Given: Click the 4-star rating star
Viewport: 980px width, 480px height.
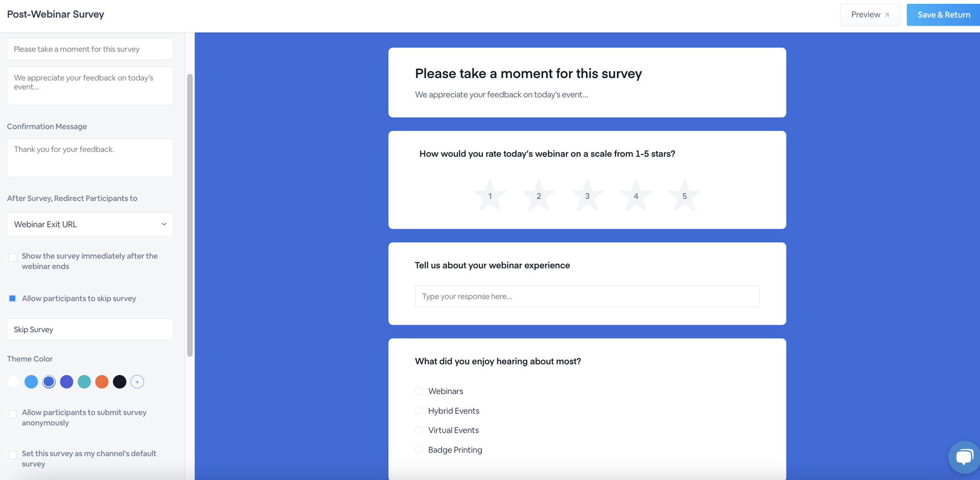Looking at the screenshot, I should click(635, 195).
